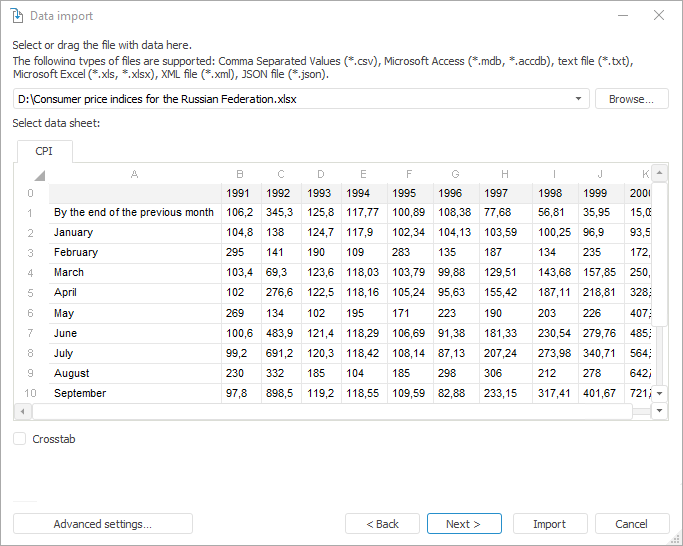Click the grid's bottom-right scroll down arrow
The width and height of the screenshot is (683, 546).
(659, 412)
